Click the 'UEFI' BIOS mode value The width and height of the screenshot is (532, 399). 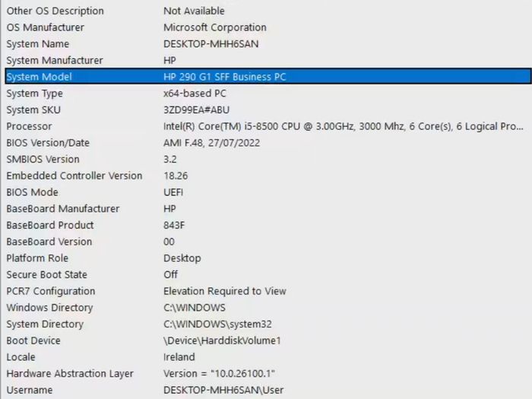point(173,192)
